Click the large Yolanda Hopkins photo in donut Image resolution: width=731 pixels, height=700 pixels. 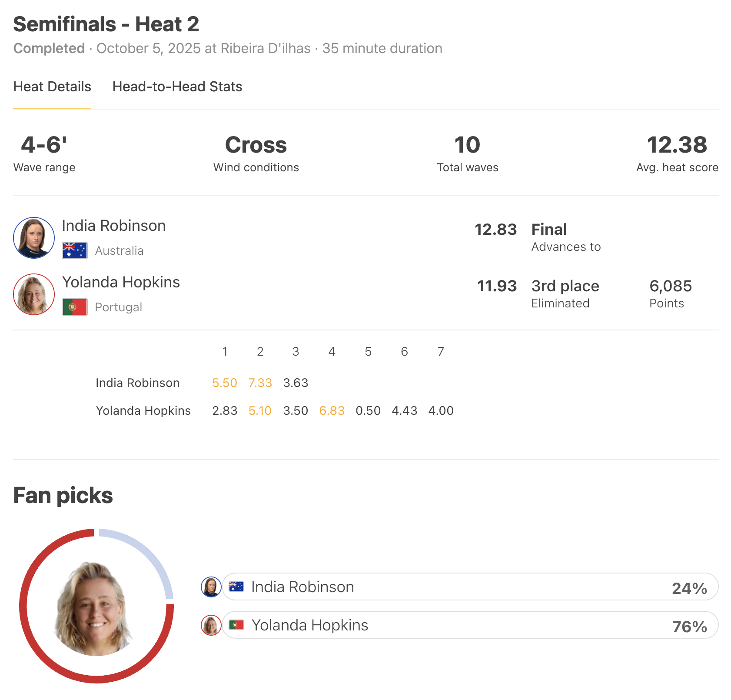95,609
